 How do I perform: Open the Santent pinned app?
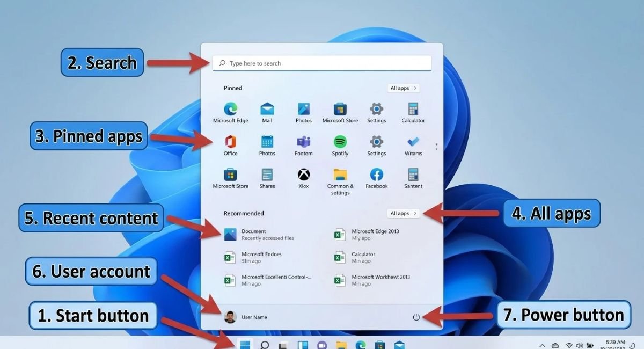[x=413, y=179]
